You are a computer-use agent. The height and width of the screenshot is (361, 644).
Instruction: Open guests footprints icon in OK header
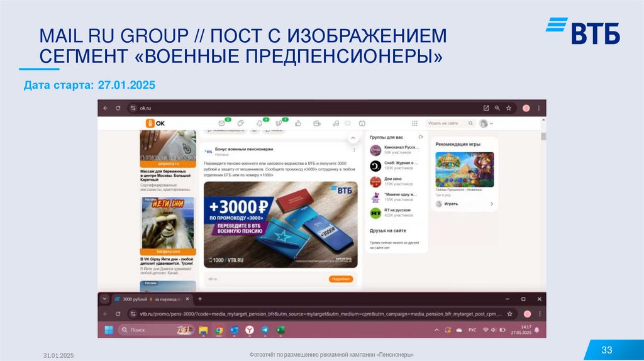279,123
